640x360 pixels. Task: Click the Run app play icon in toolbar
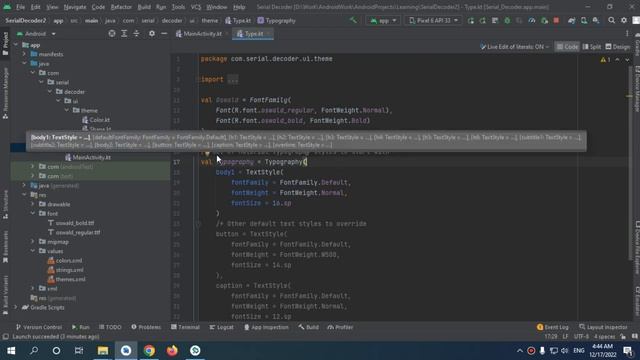(471, 20)
